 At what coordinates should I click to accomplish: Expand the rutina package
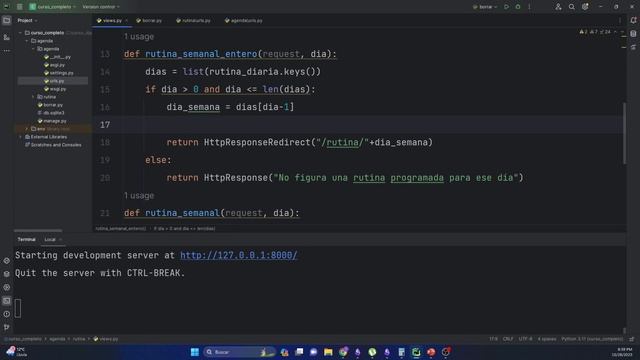tap(33, 97)
